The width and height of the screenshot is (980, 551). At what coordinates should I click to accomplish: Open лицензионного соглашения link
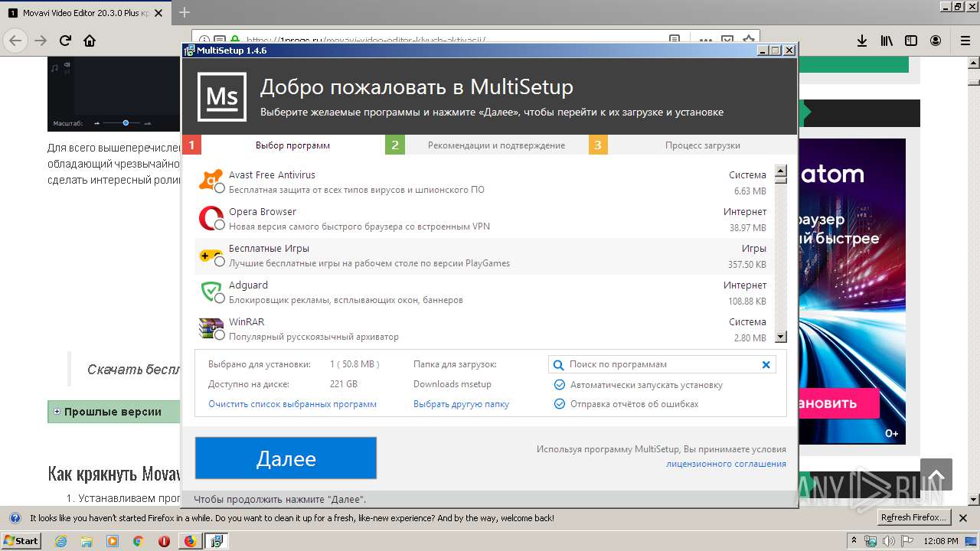(726, 464)
